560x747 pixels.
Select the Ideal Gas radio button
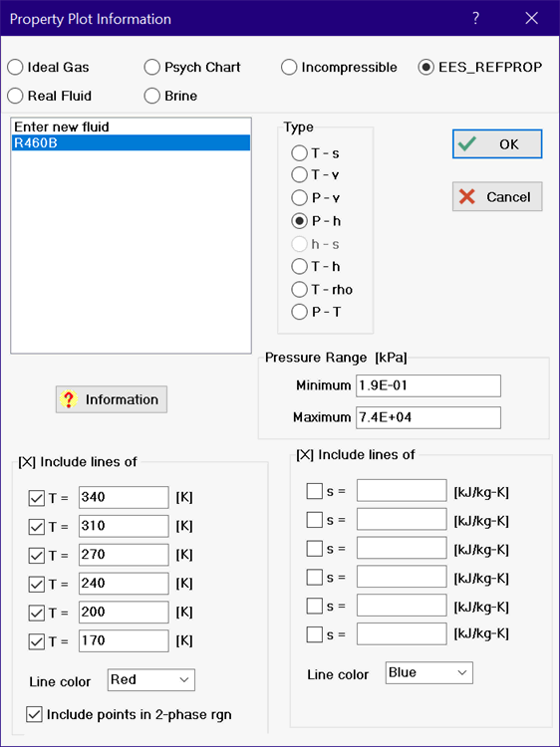click(15, 67)
